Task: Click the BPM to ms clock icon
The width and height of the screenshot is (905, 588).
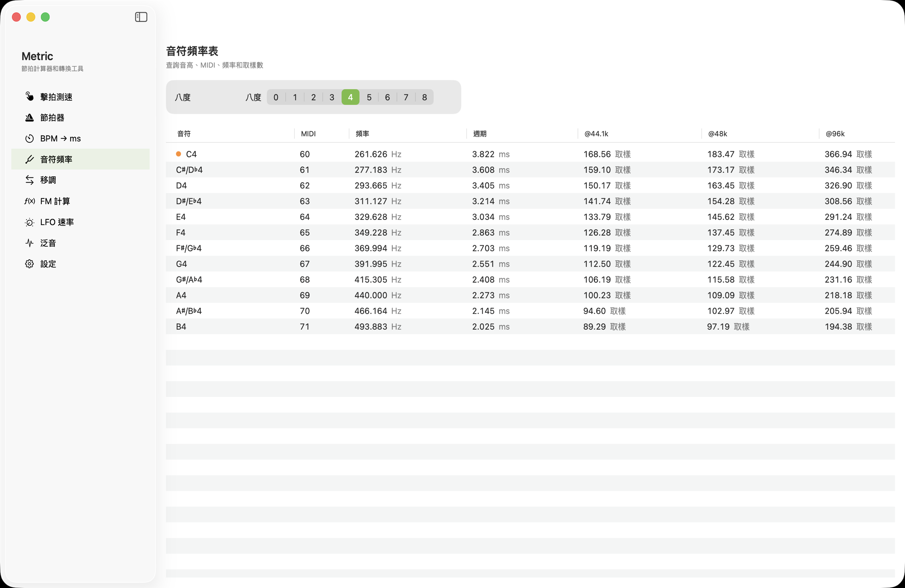Action: [x=30, y=139]
